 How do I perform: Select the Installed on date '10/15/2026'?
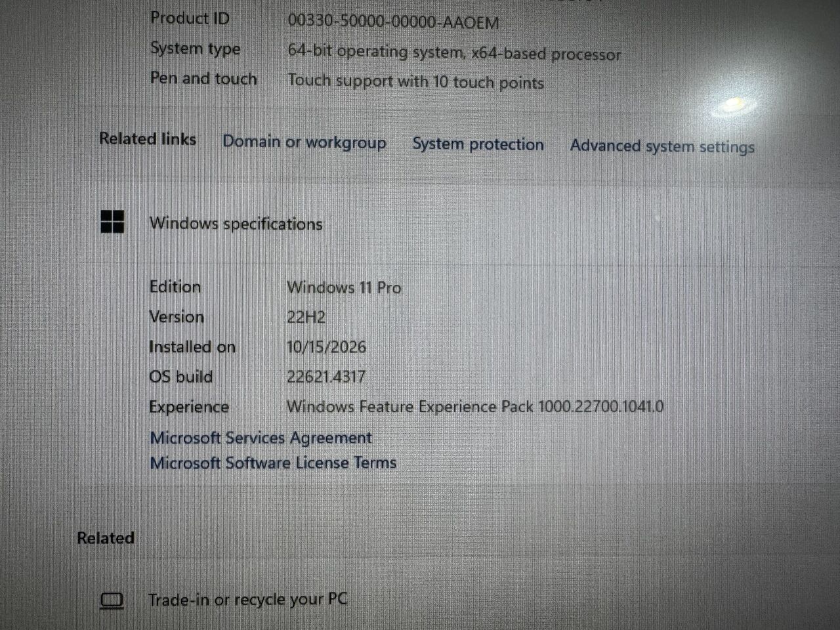(326, 347)
